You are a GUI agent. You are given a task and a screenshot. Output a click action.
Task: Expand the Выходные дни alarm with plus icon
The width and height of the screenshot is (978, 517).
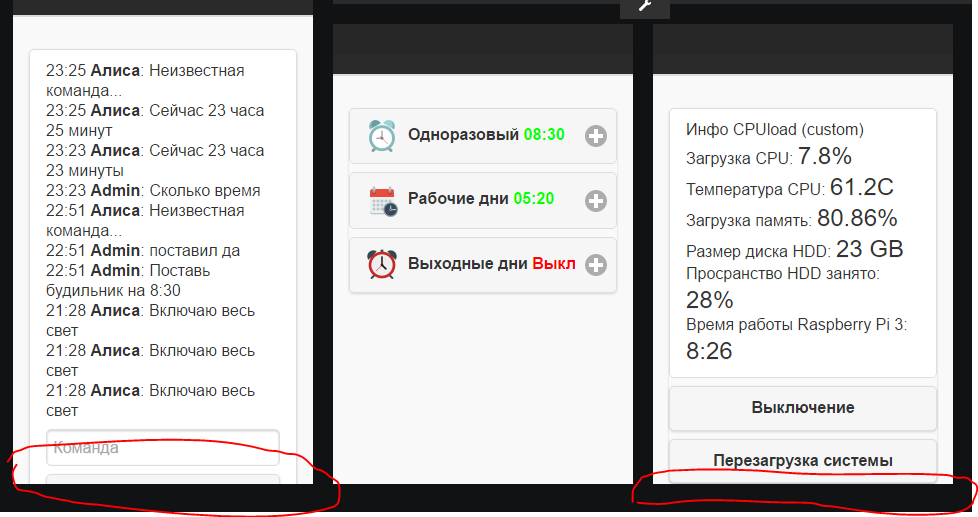click(596, 264)
